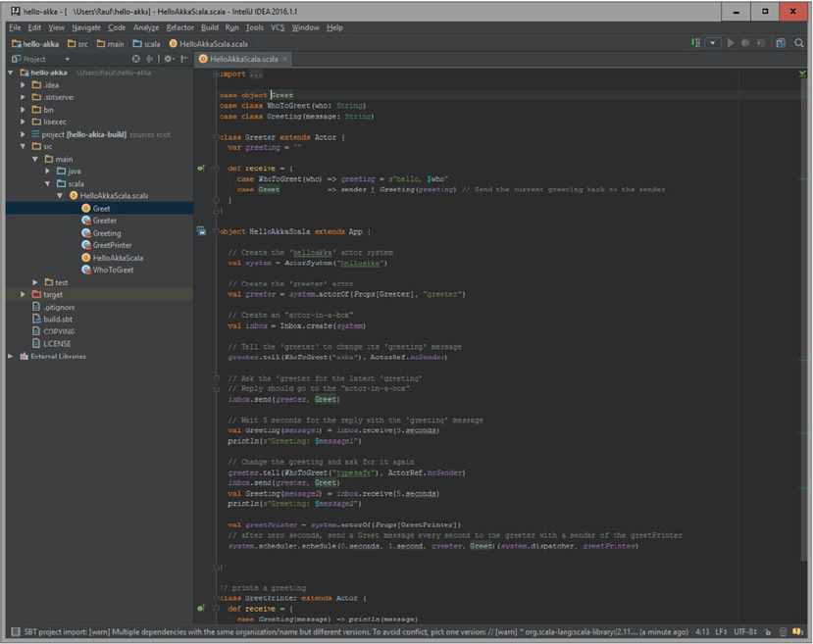This screenshot has height=644, width=813.
Task: Toggle the read-only lock icon
Action: pos(769,632)
